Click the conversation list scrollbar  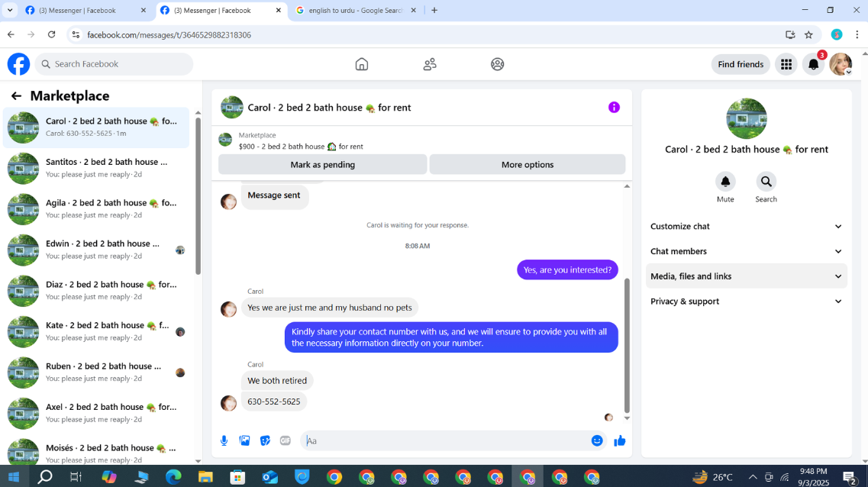click(x=198, y=196)
